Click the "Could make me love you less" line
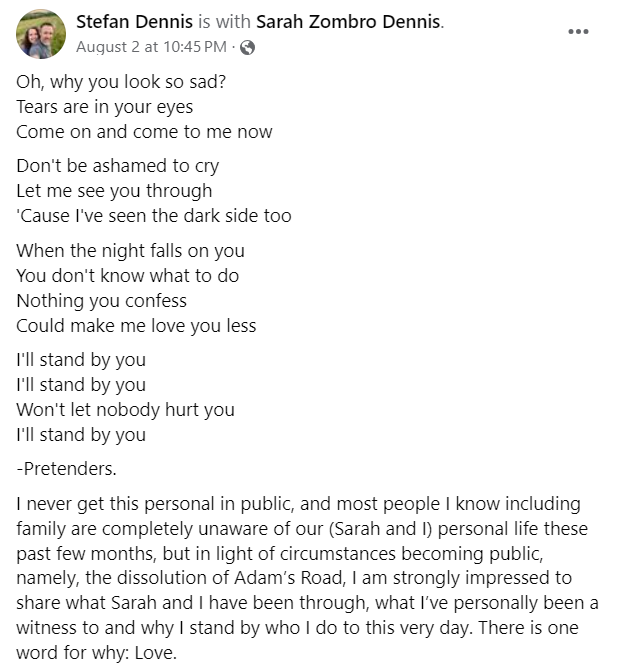Viewport: 620px width, 670px height. pos(136,326)
